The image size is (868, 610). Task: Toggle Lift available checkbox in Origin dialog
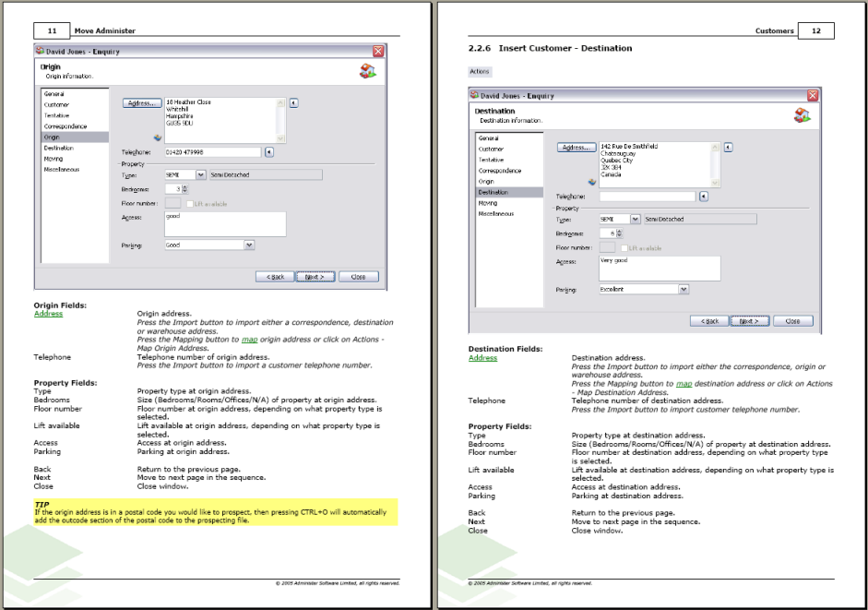tap(189, 203)
